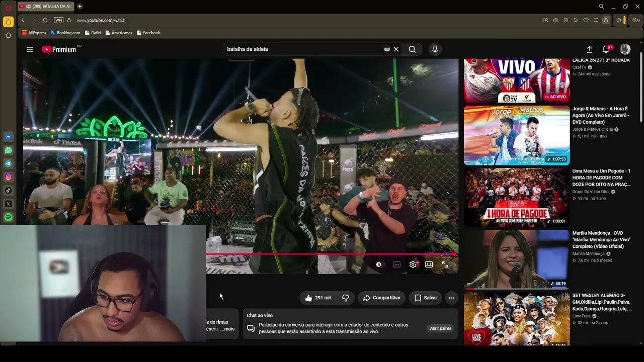Open the extensions cube icon
Viewport: 644px width, 362px height.
619,20
